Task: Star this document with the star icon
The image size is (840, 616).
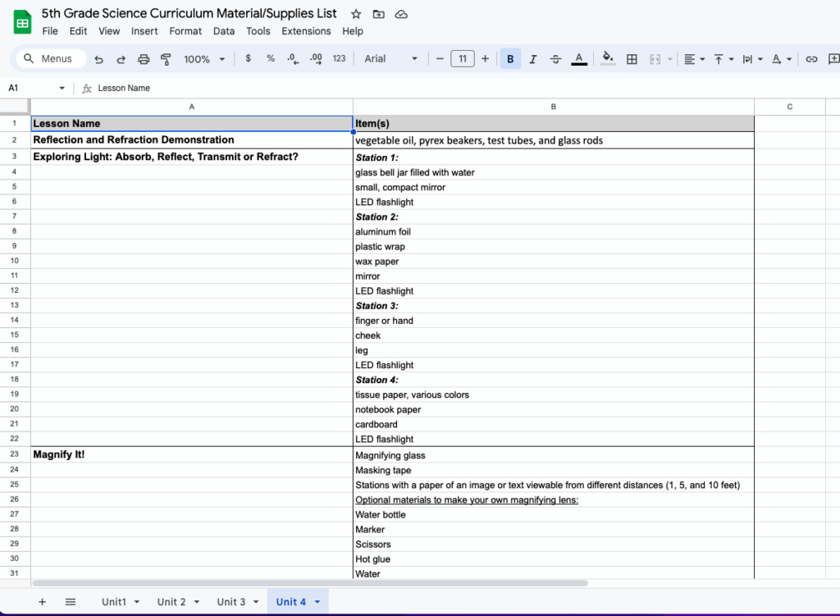Action: point(355,14)
